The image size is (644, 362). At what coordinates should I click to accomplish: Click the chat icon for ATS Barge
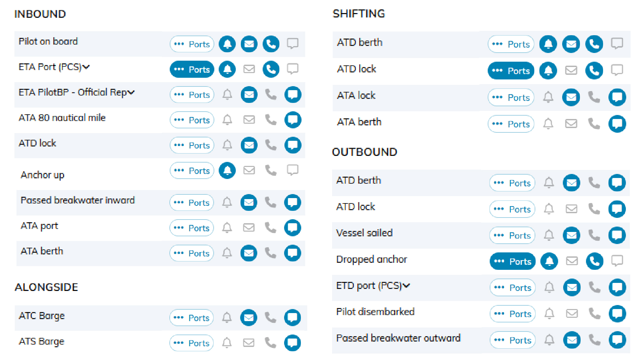(x=292, y=343)
